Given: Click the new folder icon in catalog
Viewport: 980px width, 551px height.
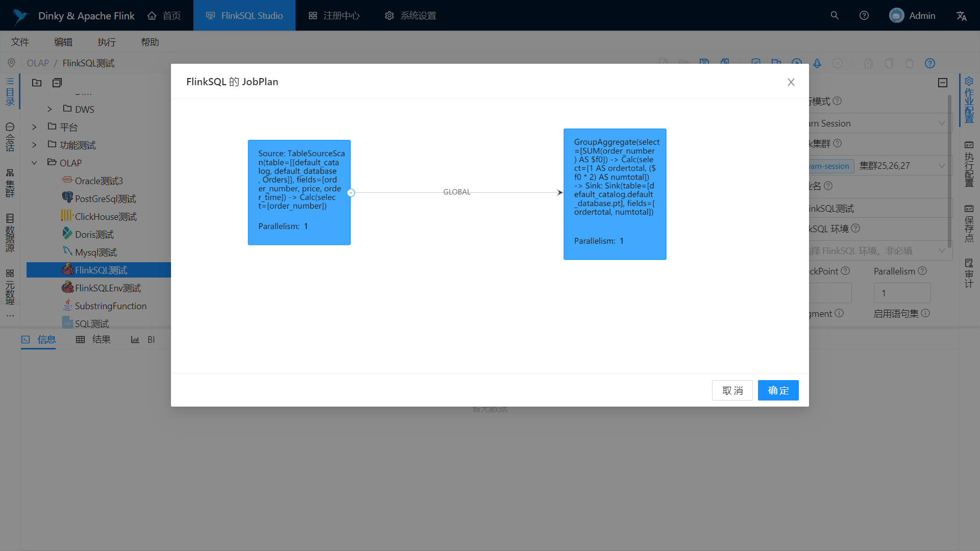Looking at the screenshot, I should 37,83.
